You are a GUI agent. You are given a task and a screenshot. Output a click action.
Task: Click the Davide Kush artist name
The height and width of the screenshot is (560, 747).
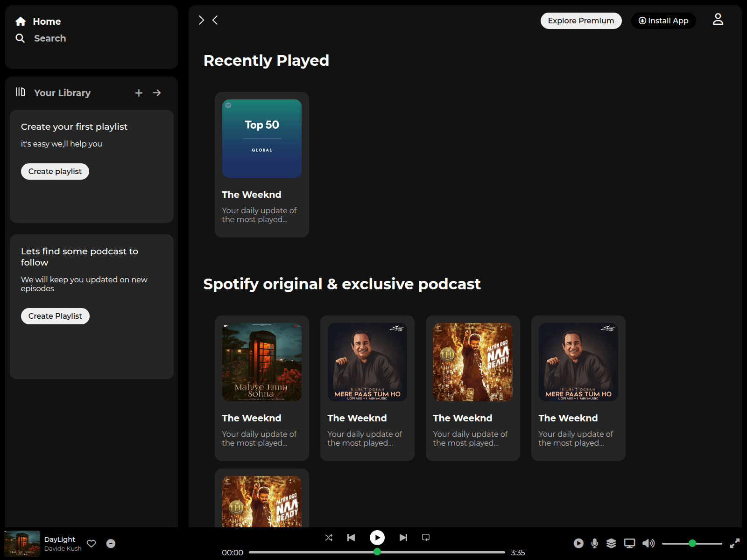pos(63,549)
